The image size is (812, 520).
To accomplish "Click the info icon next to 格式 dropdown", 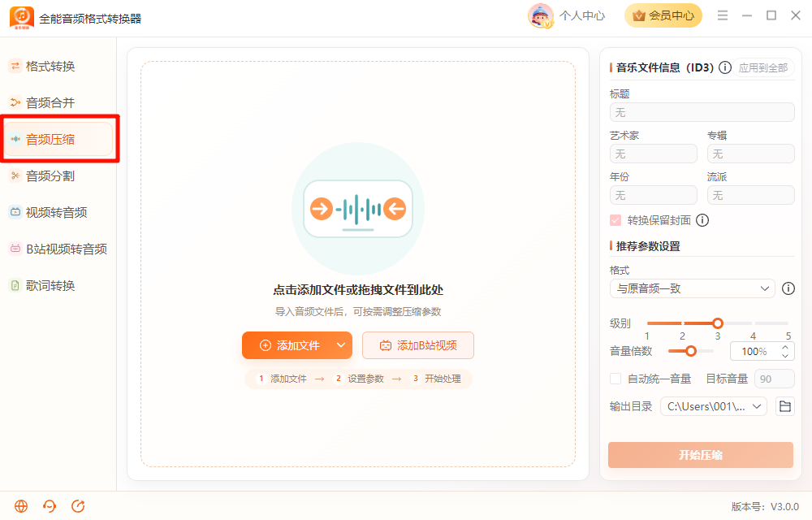I will coord(788,288).
